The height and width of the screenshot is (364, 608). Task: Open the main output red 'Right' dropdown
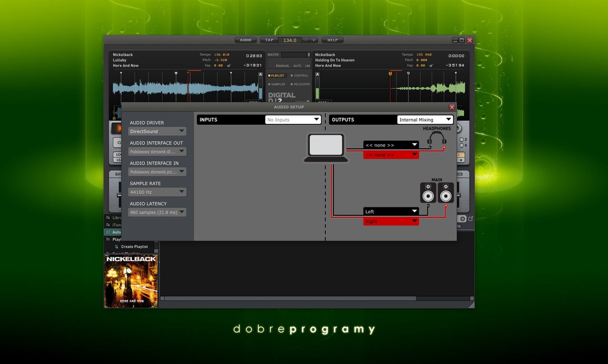(391, 221)
